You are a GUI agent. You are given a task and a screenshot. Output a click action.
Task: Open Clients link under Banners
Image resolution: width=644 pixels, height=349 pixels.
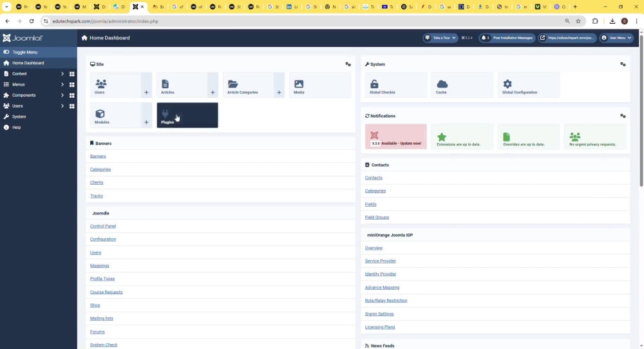97,183
